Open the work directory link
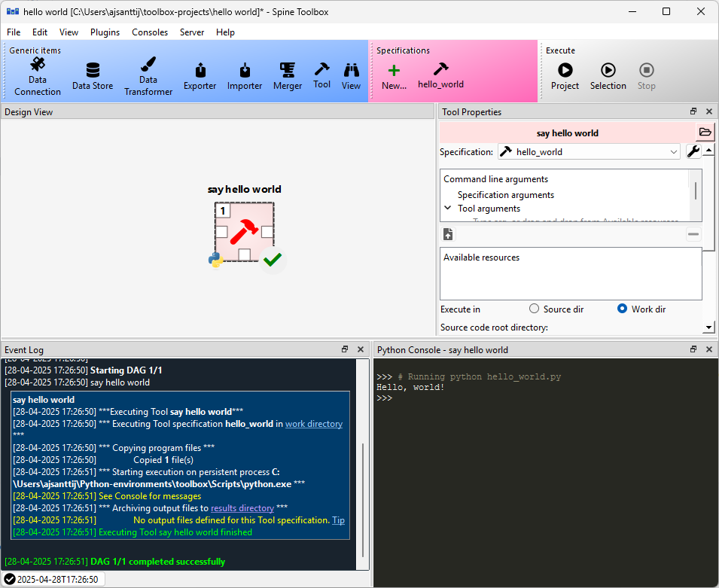 pyautogui.click(x=314, y=424)
